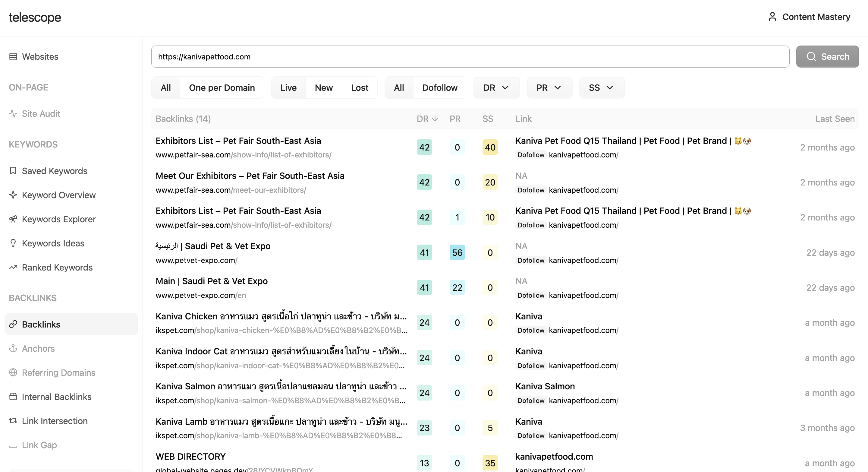Click SS value 35 badge

coord(490,463)
